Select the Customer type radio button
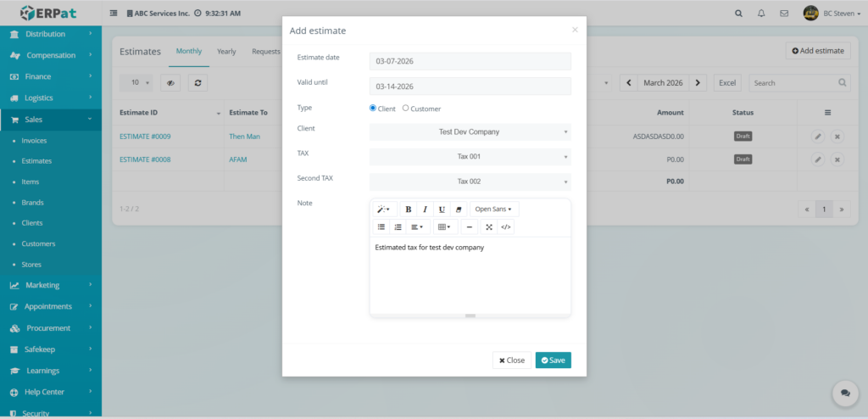This screenshot has width=868, height=419. click(x=406, y=109)
